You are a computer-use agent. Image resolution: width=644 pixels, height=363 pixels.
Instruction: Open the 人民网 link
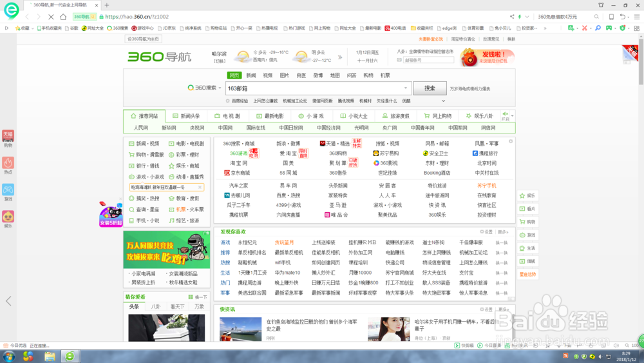pyautogui.click(x=140, y=128)
